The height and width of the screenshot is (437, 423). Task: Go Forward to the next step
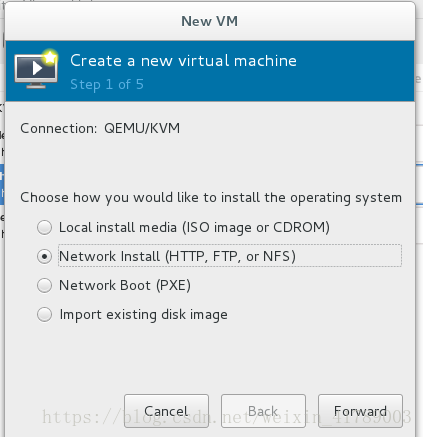click(x=360, y=411)
